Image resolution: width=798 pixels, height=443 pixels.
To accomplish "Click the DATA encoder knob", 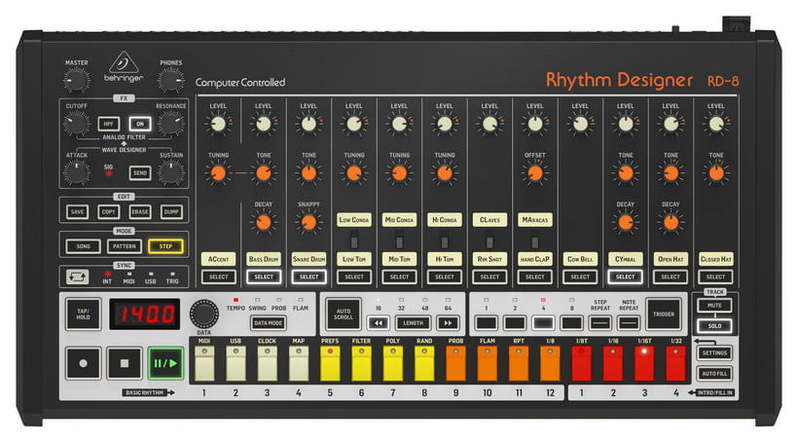I will 204,314.
